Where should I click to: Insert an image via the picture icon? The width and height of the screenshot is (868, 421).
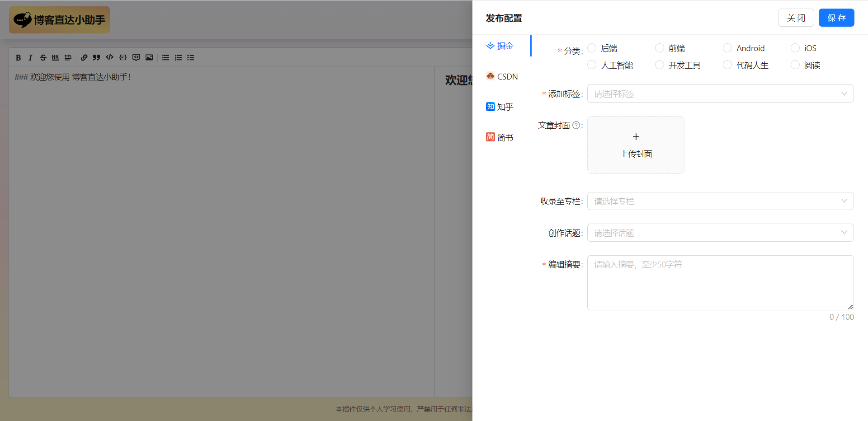click(149, 57)
